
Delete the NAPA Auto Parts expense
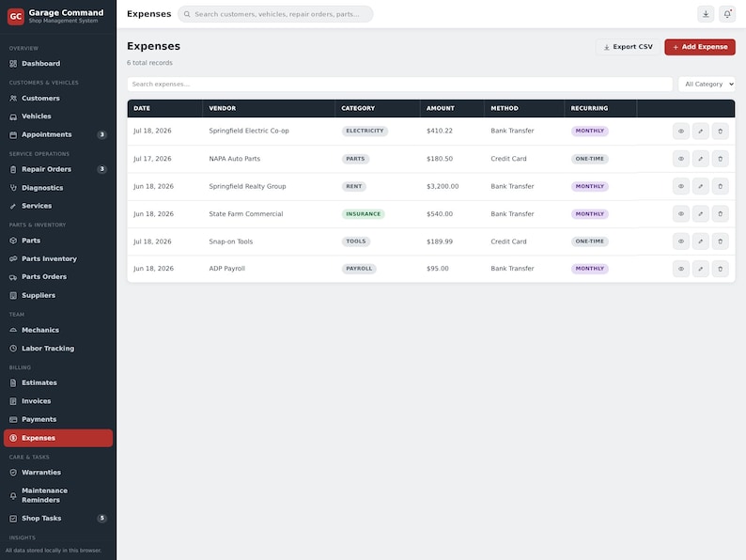click(720, 159)
